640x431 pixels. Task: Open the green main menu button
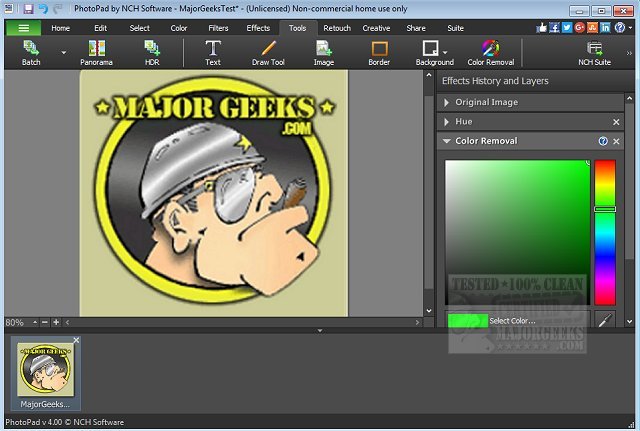point(23,28)
